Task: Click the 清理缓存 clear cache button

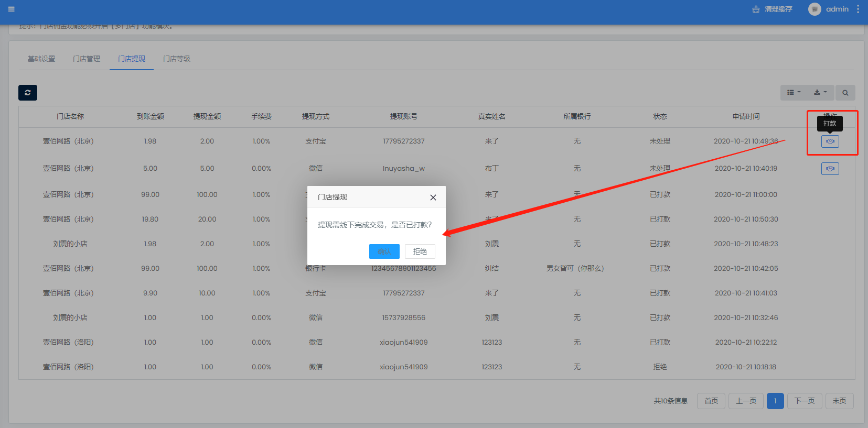Action: pos(772,9)
